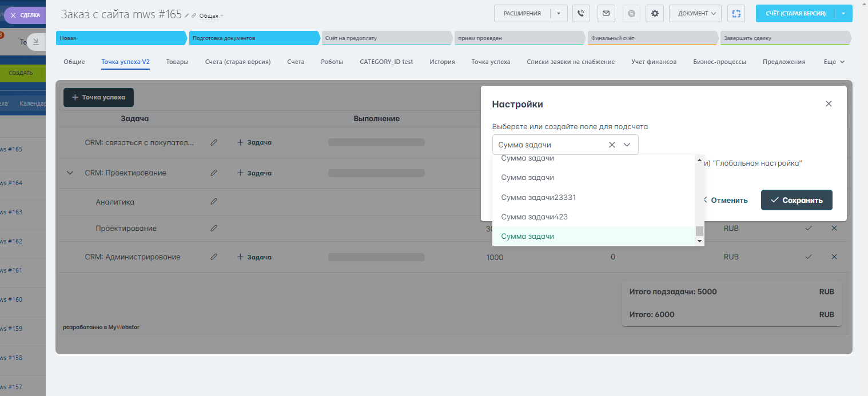Delete the 'CRM: Администрирование' row with X icon

(834, 257)
